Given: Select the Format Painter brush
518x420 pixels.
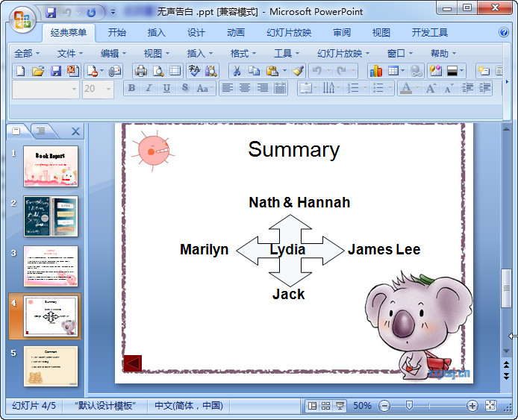Looking at the screenshot, I should coord(298,71).
